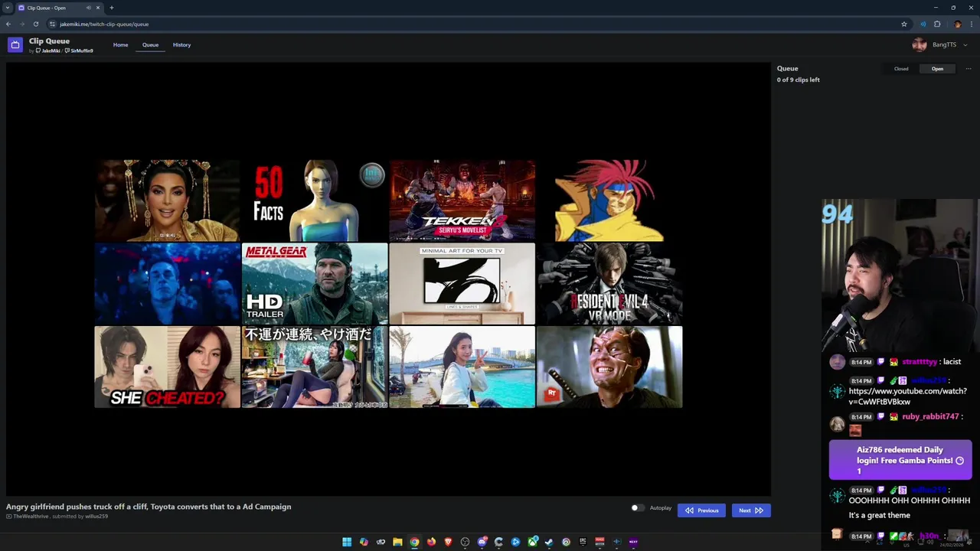Image resolution: width=980 pixels, height=551 pixels.
Task: Click the media casting extension icon
Action: (923, 24)
